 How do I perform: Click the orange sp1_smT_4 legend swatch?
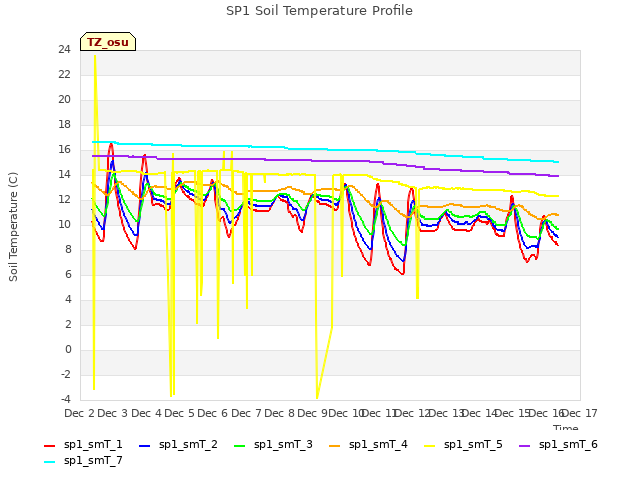coord(334,446)
